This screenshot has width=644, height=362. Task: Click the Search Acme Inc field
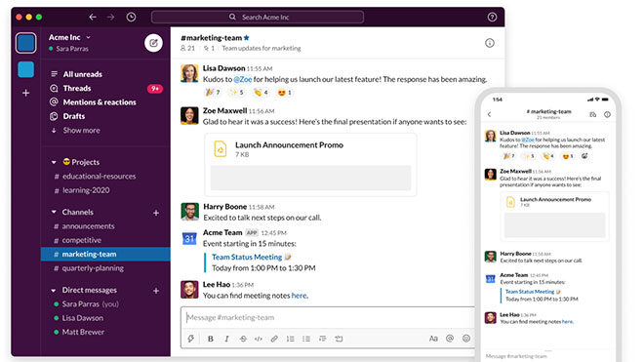(258, 17)
